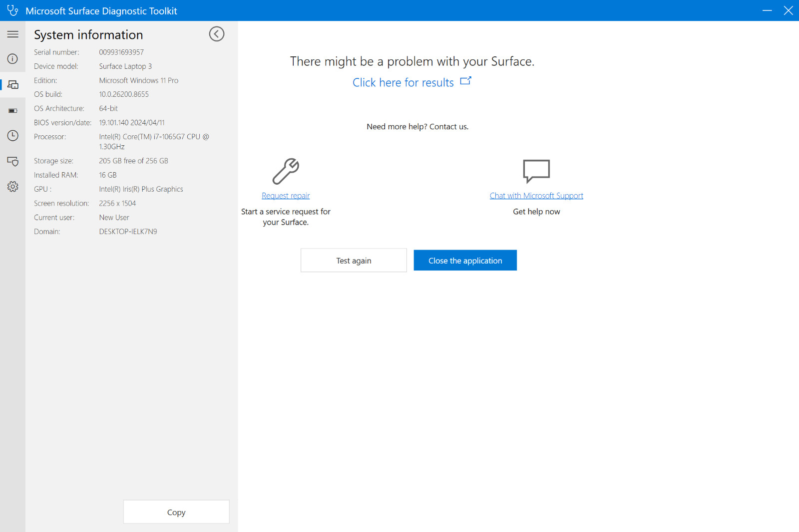
Task: Click the Serial number: label
Action: click(x=56, y=52)
